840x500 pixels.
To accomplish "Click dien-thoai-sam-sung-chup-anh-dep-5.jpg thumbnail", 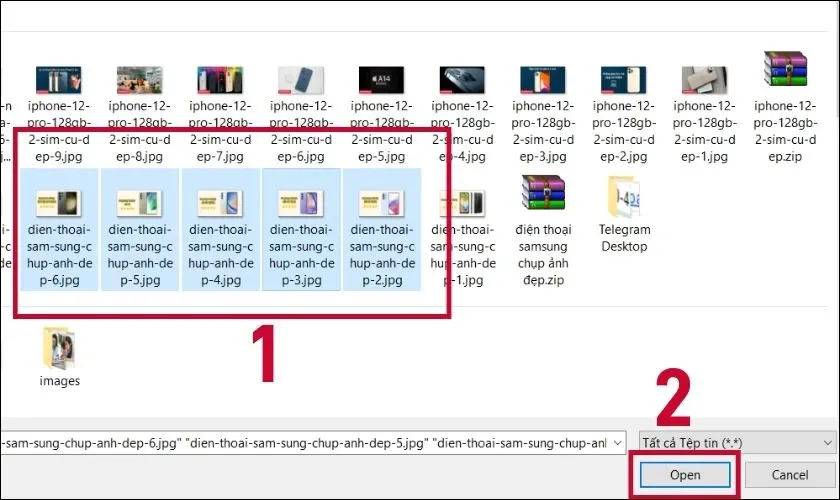I will pos(140,204).
